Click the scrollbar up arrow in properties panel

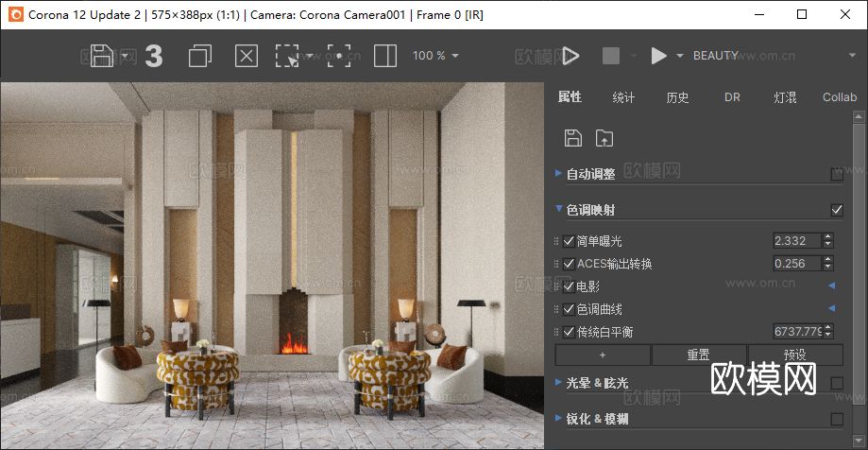tap(859, 116)
